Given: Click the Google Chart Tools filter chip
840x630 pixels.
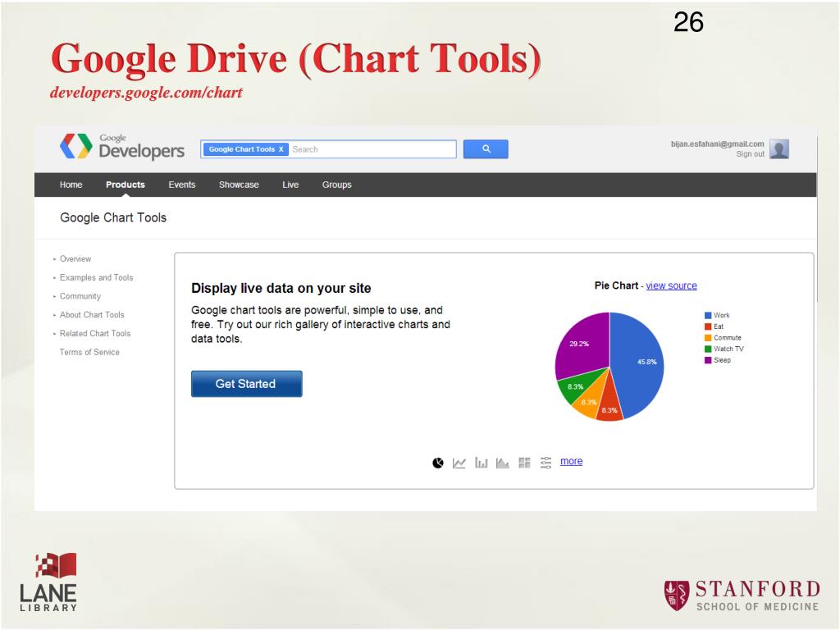Looking at the screenshot, I should point(245,149).
